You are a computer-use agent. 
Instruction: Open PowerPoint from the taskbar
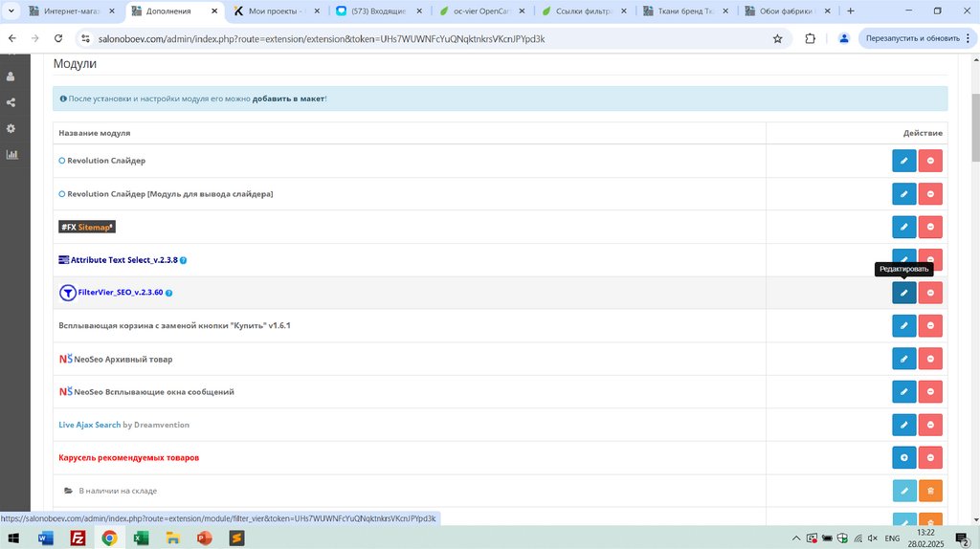(205, 538)
